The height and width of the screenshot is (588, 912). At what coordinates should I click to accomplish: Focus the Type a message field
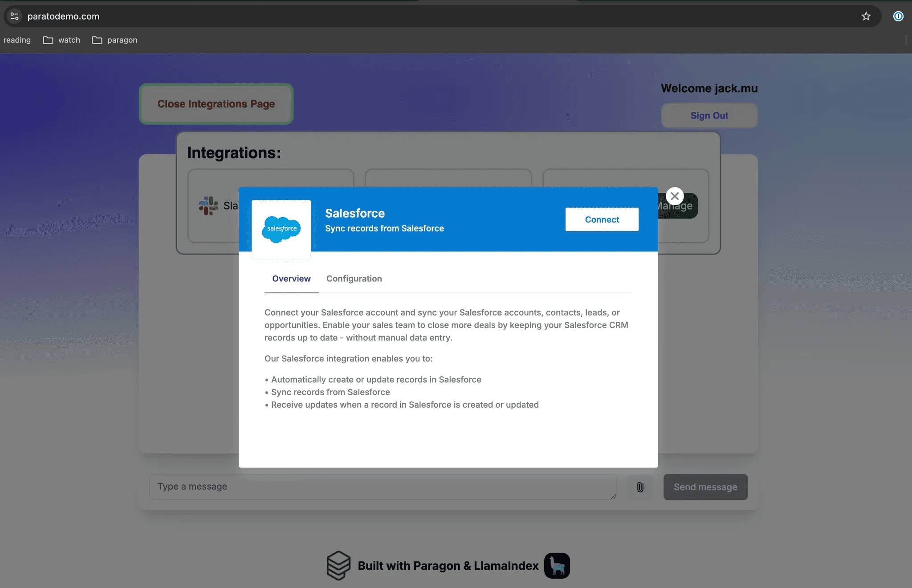pos(383,487)
